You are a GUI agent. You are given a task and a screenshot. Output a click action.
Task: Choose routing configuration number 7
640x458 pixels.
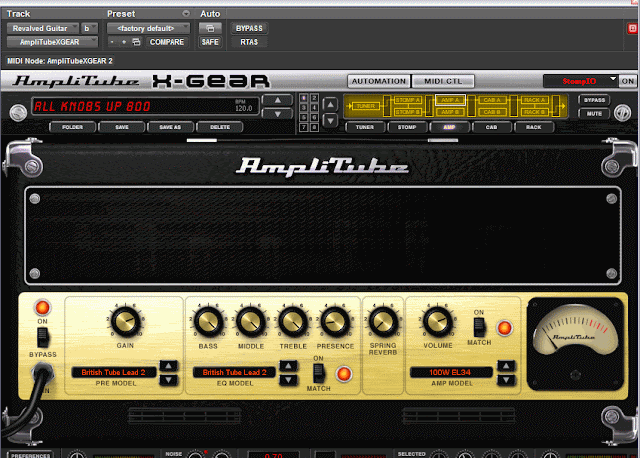[304, 127]
